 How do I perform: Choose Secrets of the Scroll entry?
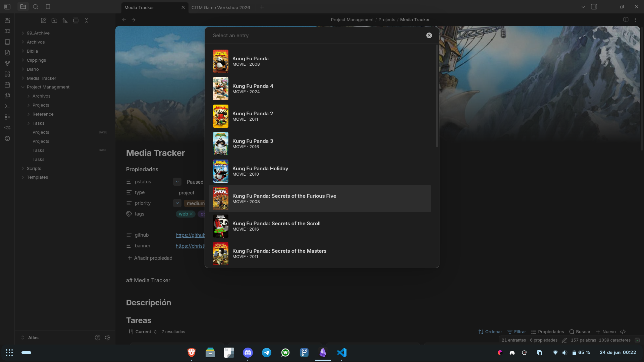pyautogui.click(x=320, y=226)
